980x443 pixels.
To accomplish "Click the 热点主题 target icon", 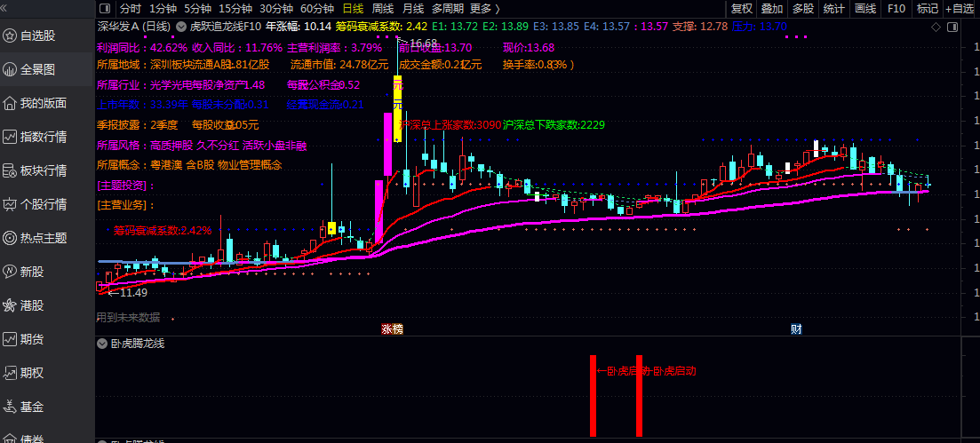I will coord(10,238).
